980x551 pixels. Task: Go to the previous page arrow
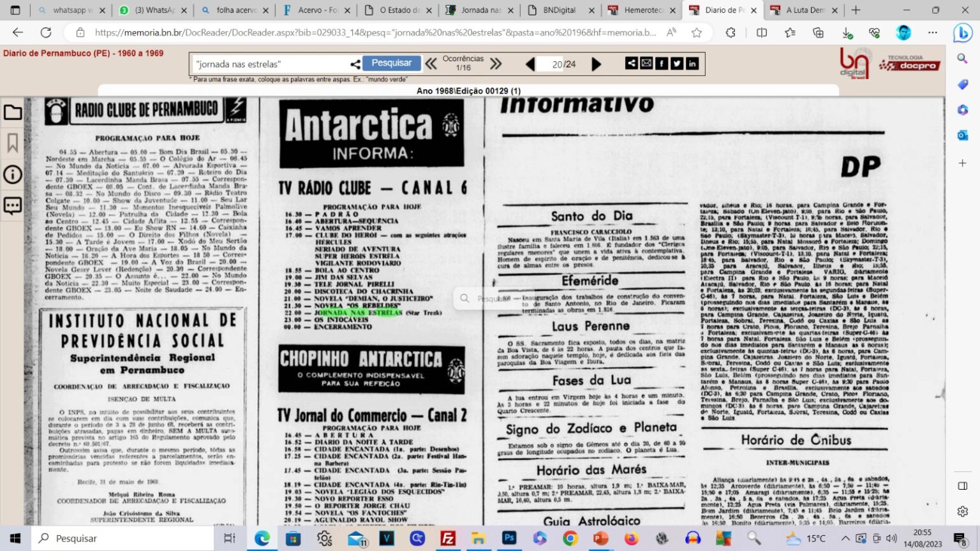[x=530, y=64]
